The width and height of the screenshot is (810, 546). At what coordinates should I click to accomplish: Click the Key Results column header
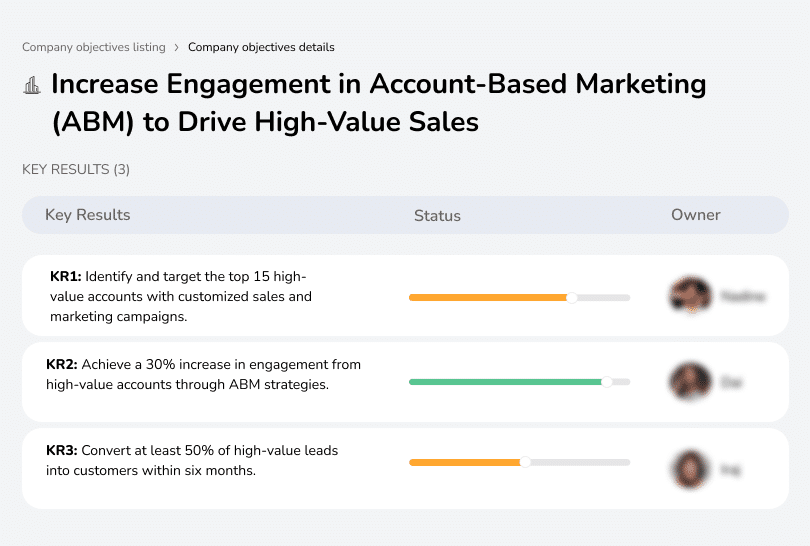point(88,215)
